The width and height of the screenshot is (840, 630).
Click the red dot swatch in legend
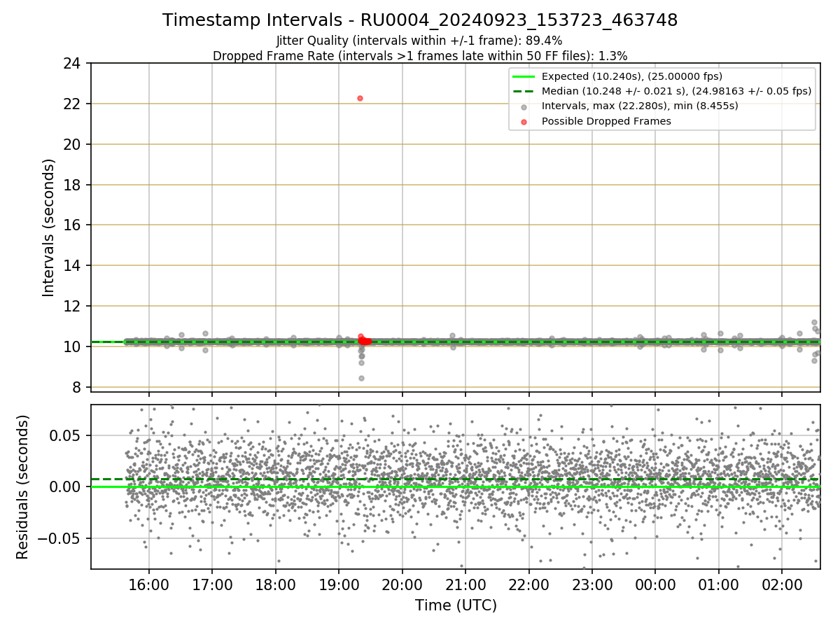pos(524,121)
